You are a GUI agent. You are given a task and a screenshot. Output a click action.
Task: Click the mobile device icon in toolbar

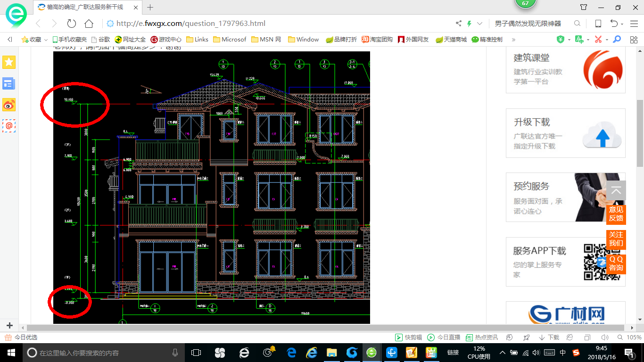[598, 24]
